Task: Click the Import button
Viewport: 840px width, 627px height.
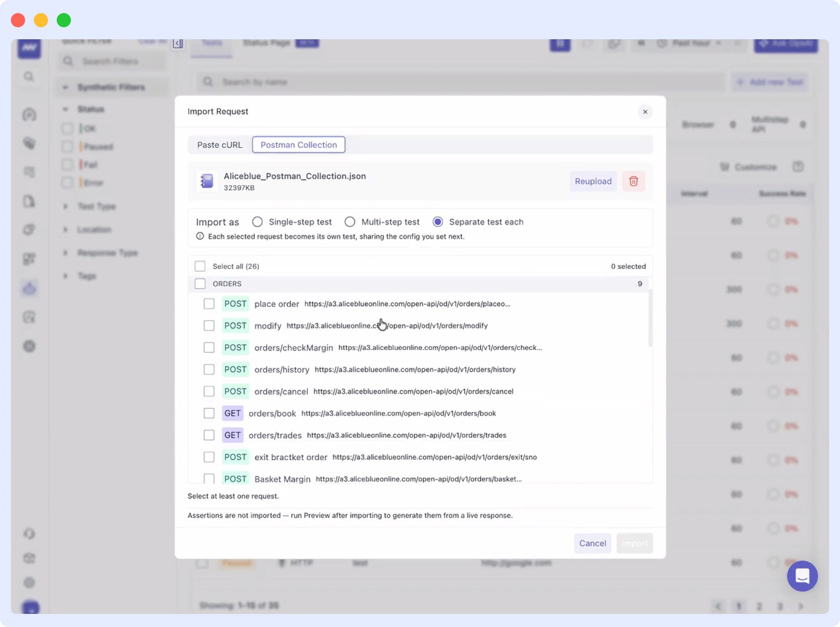Action: tap(635, 543)
